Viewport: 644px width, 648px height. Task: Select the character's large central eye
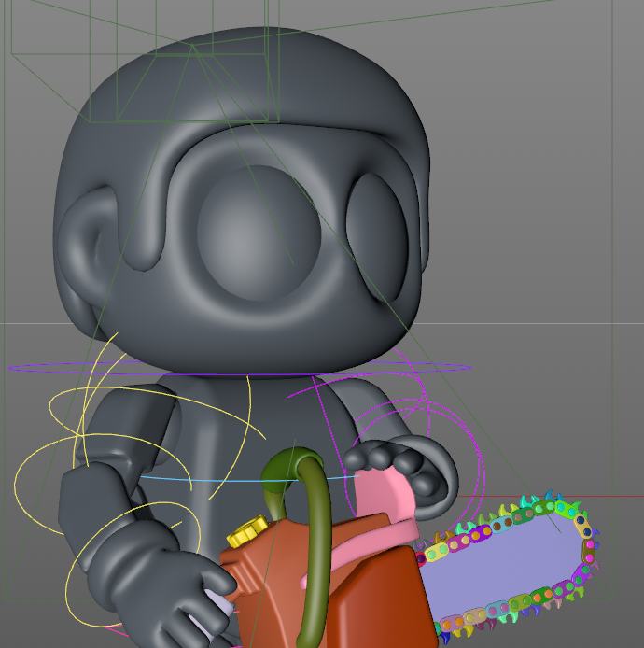click(x=259, y=233)
